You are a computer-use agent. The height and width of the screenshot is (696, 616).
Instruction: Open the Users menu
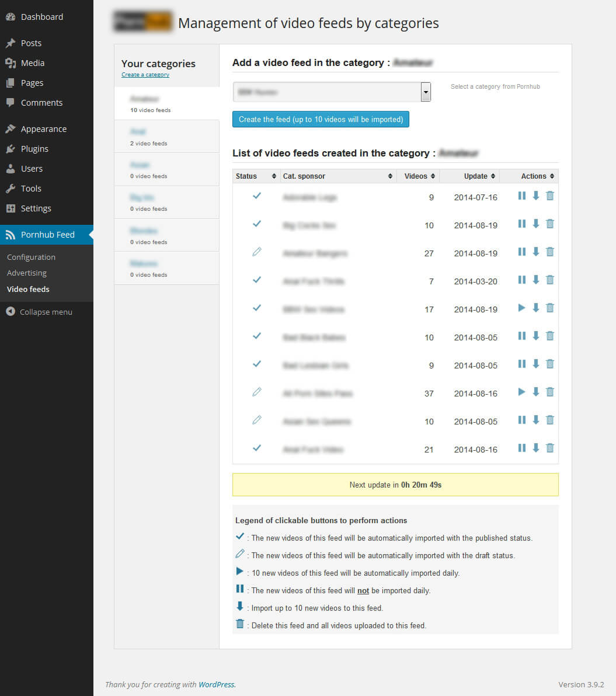[47, 169]
